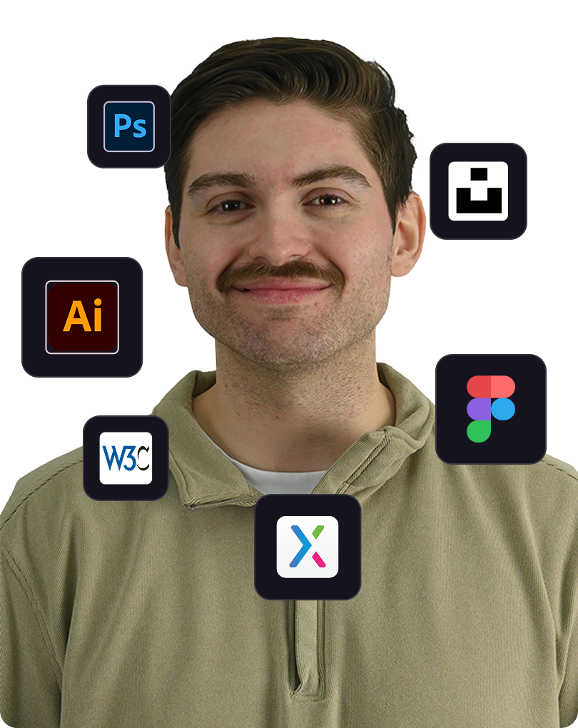Screen dimensions: 578x728
Task: Click the Unsplash logo icon
Action: [x=477, y=191]
